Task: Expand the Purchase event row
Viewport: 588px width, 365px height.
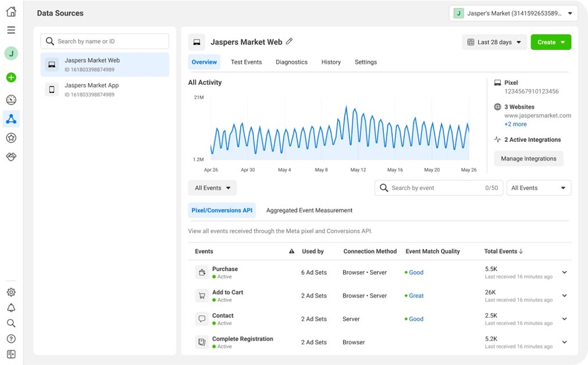Action: [x=564, y=273]
